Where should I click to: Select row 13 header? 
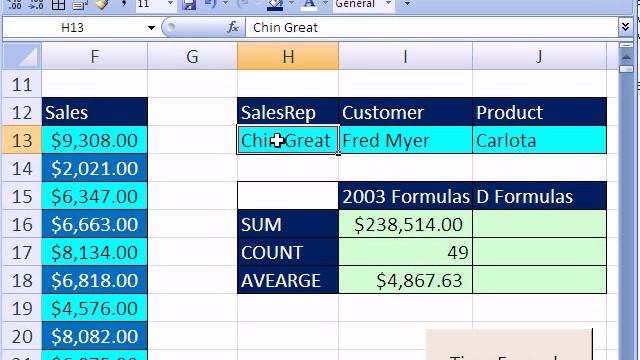(22, 140)
